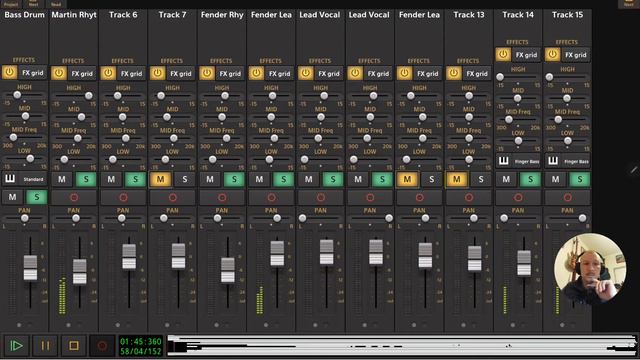Unmute Track 7
This screenshot has width=640, height=360.
click(160, 179)
